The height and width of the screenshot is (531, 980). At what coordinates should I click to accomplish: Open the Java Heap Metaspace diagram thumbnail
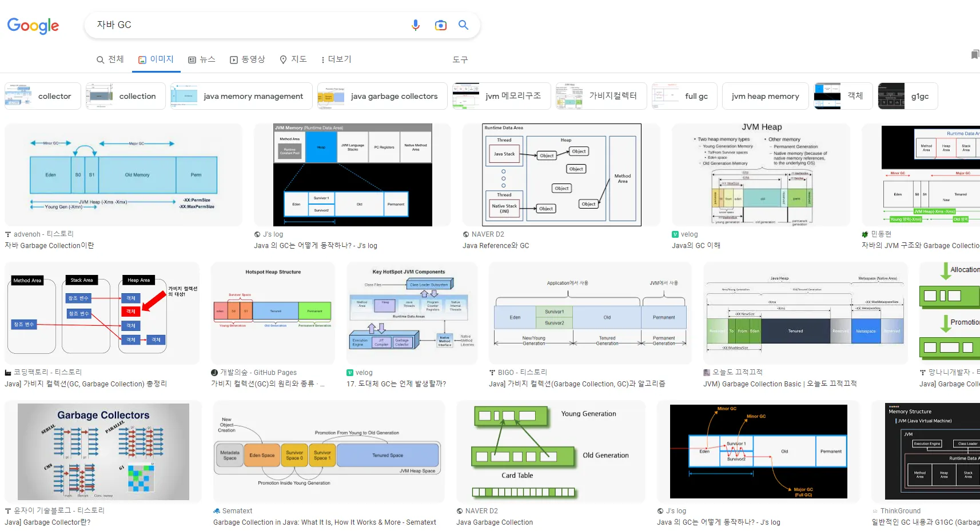[x=806, y=313]
